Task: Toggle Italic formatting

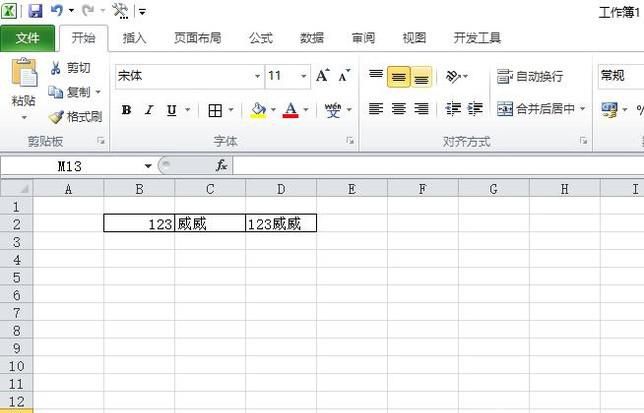Action: tap(149, 110)
